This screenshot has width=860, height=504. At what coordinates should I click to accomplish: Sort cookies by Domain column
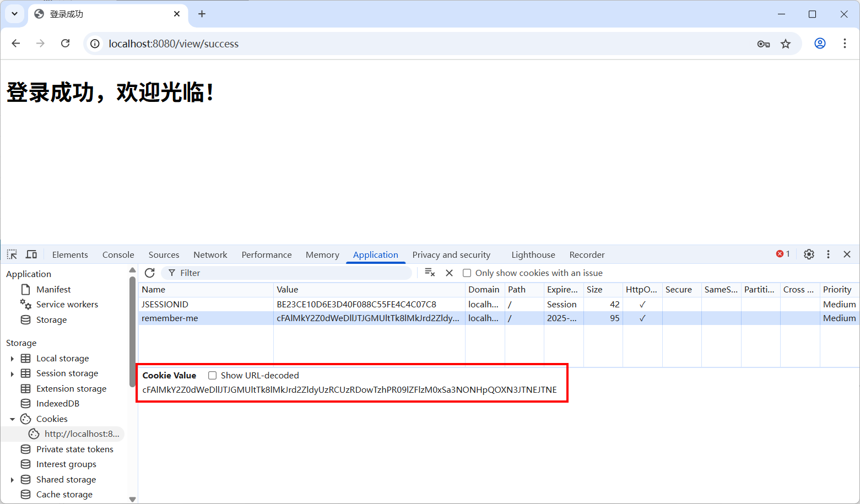(x=485, y=290)
